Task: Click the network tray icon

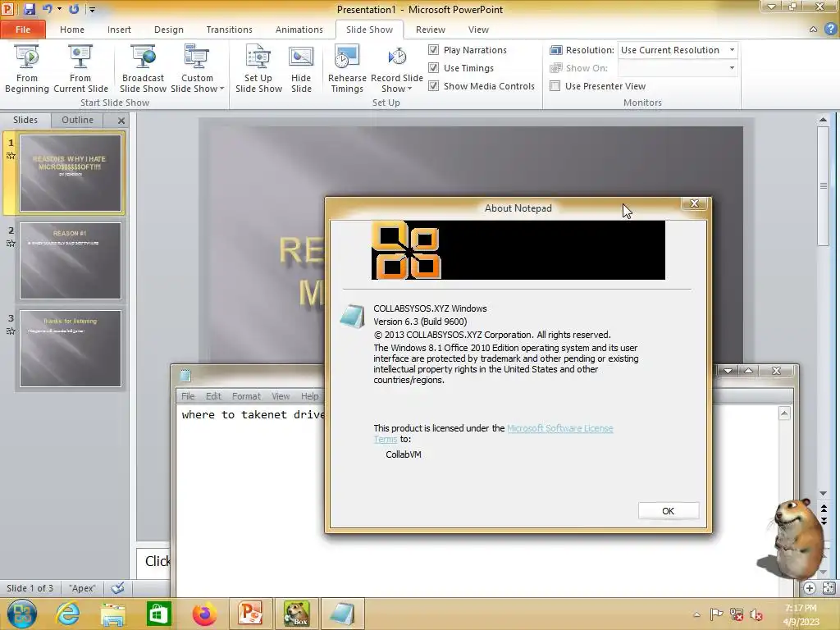Action: [737, 614]
